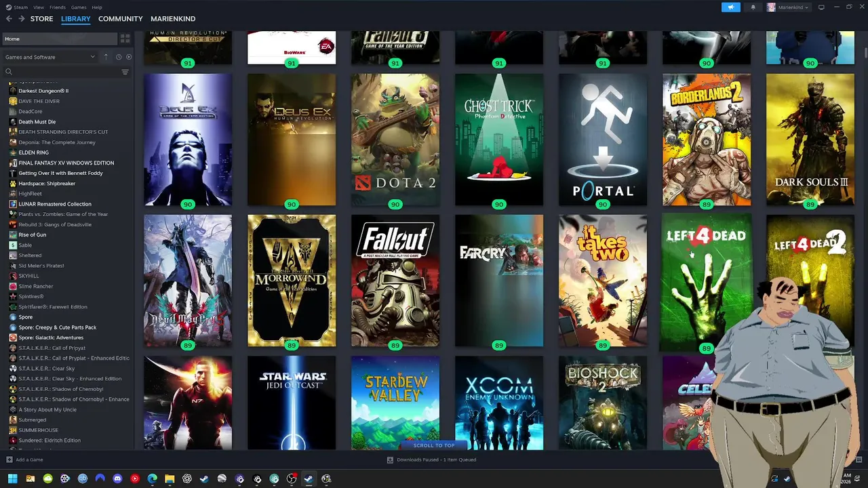Select Death Must Die in sidebar
Screen dimensions: 868x488
coord(37,121)
